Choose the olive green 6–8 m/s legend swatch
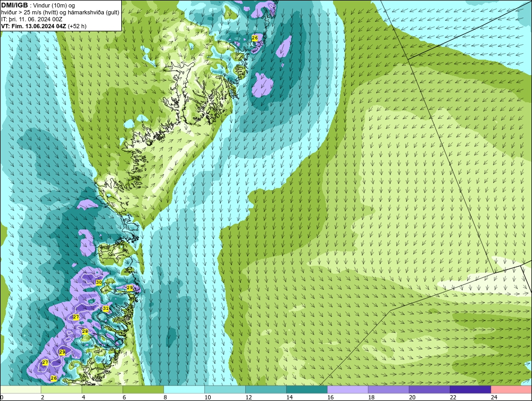The width and height of the screenshot is (532, 401). [143, 389]
